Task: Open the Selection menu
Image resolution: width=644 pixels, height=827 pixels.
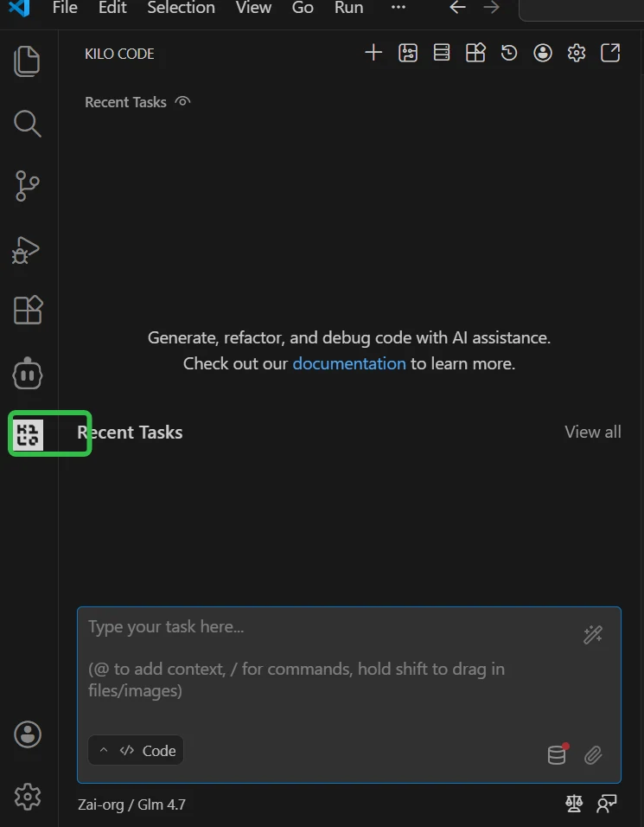Action: 181,8
